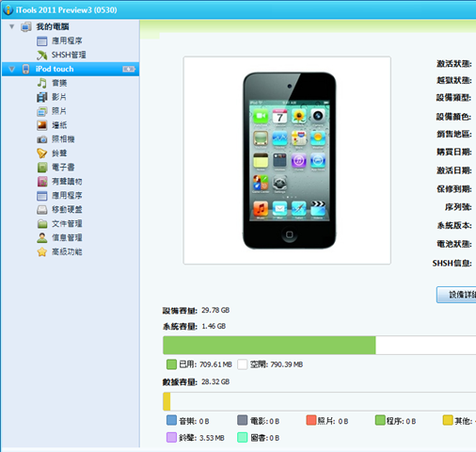
Task: Click the 1.46 GB system capacity value
Action: pos(214,326)
